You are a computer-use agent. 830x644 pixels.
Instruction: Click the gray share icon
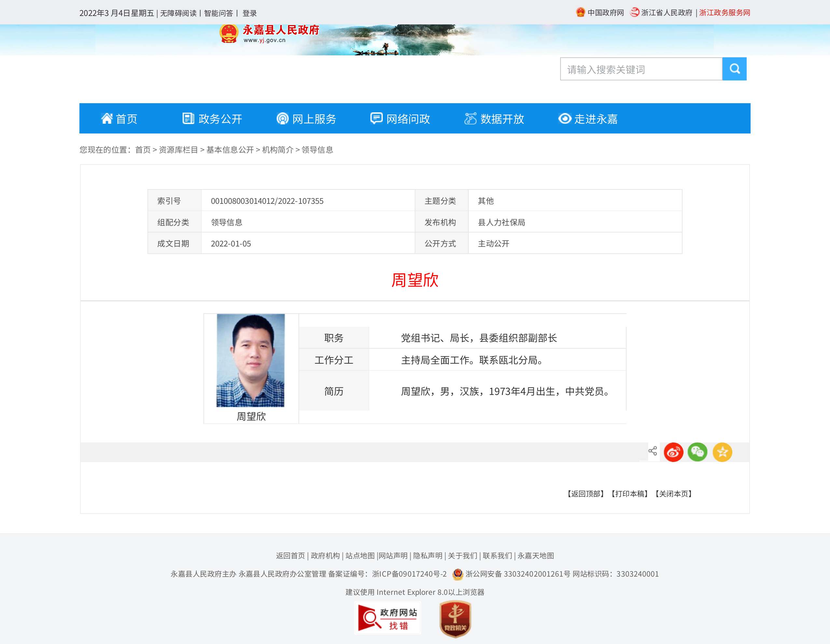[653, 451]
